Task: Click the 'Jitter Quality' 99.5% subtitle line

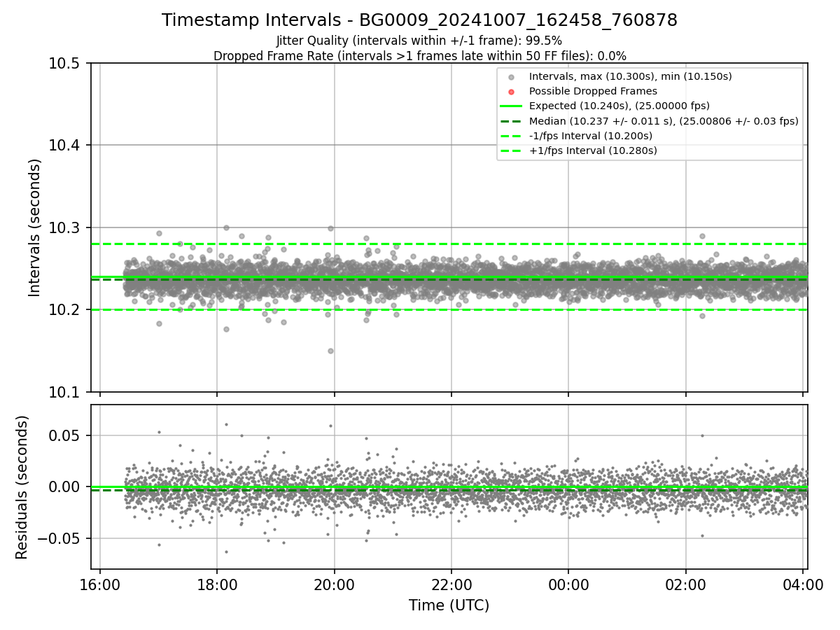Action: click(419, 41)
